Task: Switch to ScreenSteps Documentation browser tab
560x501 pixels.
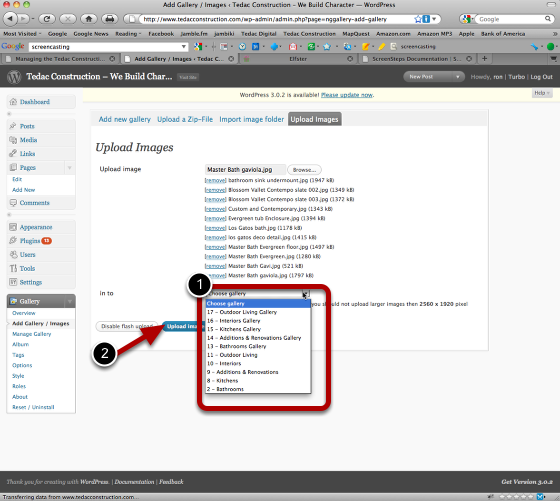Action: [417, 59]
